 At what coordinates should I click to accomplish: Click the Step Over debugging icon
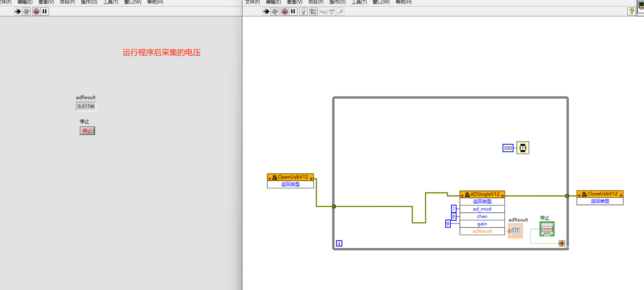[332, 12]
